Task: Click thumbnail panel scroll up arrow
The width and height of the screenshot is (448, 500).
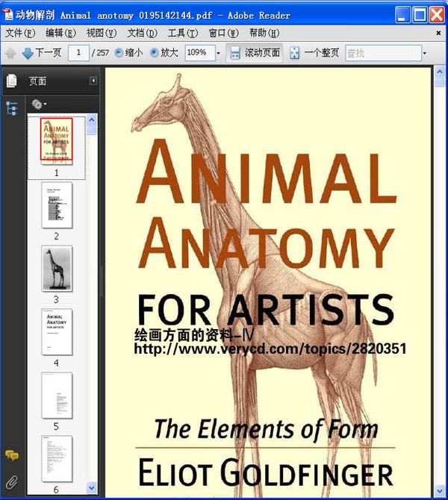Action: pos(92,120)
